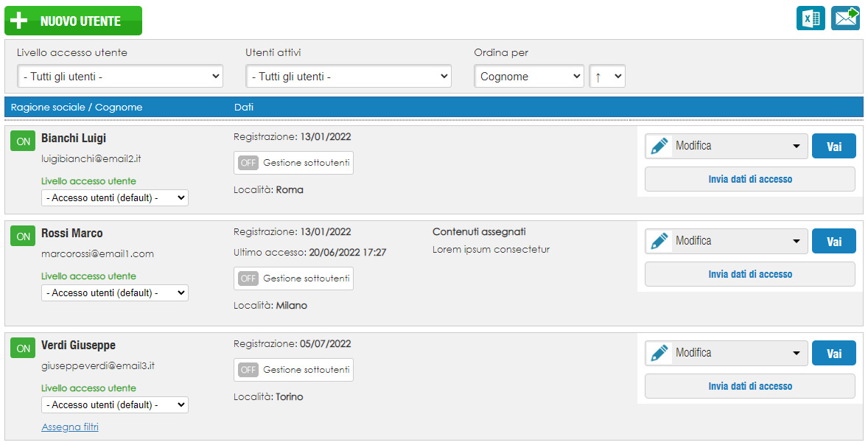Click Località Torino text
Image resolution: width=868 pixels, height=445 pixels.
(x=268, y=397)
